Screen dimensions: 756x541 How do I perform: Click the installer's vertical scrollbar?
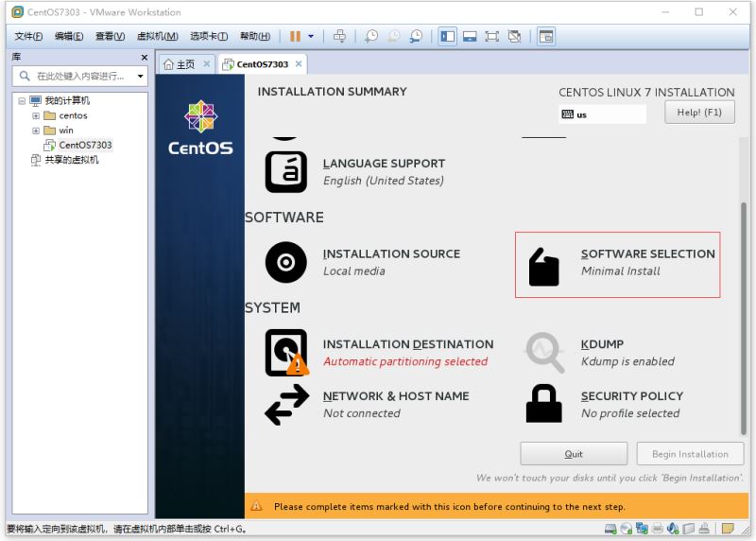(x=744, y=284)
